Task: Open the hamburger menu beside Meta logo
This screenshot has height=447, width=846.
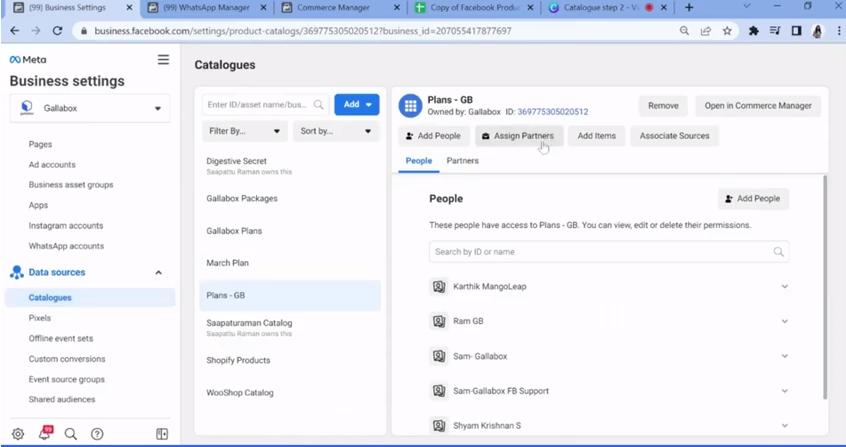Action: tap(163, 59)
